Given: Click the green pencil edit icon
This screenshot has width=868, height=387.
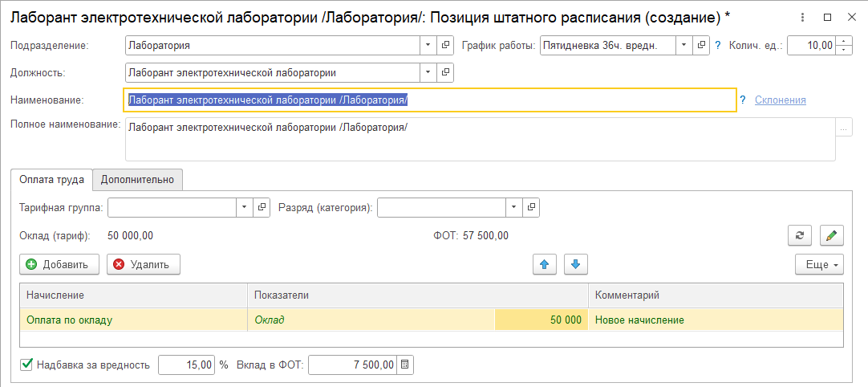Looking at the screenshot, I should (x=831, y=235).
